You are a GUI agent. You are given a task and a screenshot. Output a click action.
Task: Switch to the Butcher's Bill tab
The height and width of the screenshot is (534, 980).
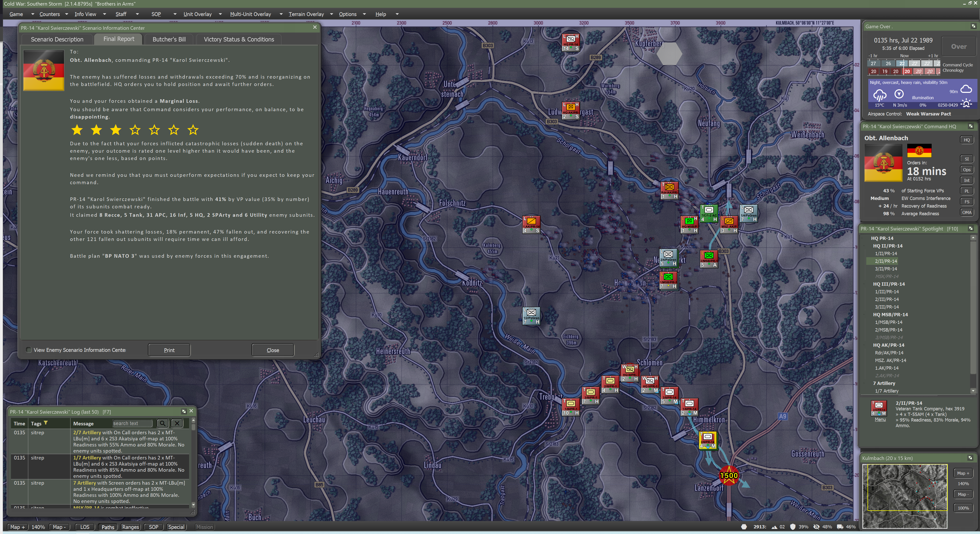(x=169, y=39)
